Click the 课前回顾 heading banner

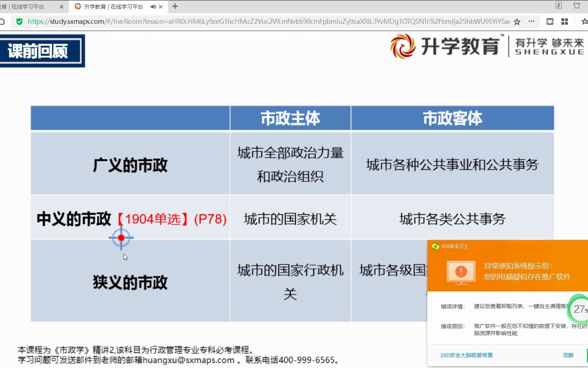[42, 51]
